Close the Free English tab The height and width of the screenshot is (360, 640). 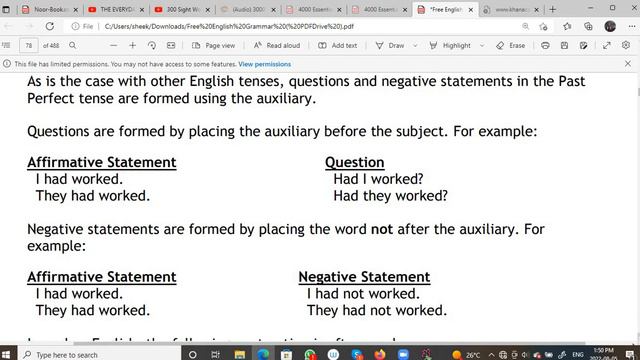[471, 9]
